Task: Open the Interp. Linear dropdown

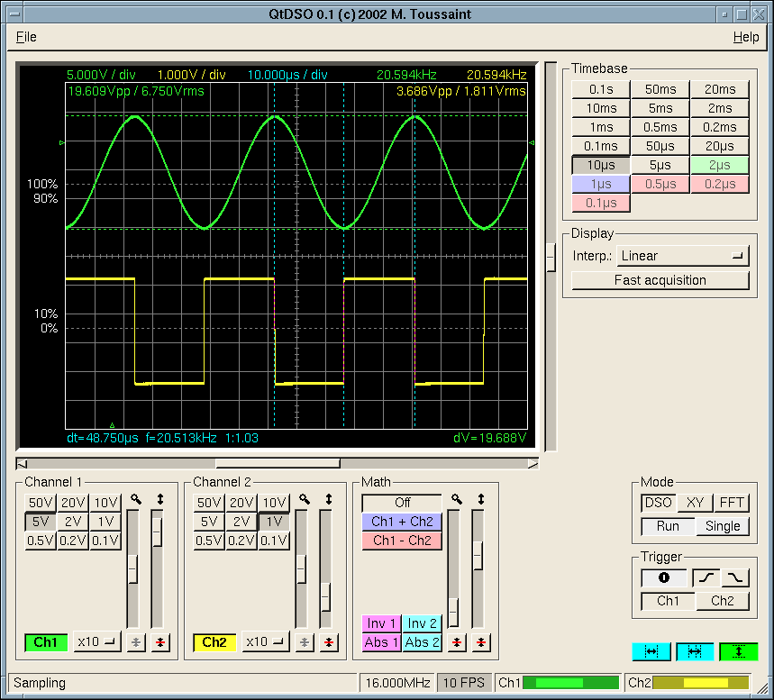Action: point(683,256)
